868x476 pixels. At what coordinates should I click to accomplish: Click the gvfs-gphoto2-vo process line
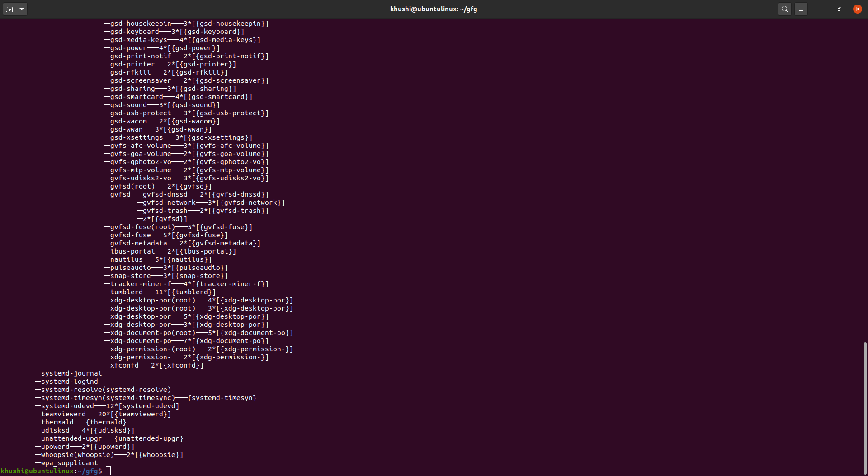pos(189,162)
